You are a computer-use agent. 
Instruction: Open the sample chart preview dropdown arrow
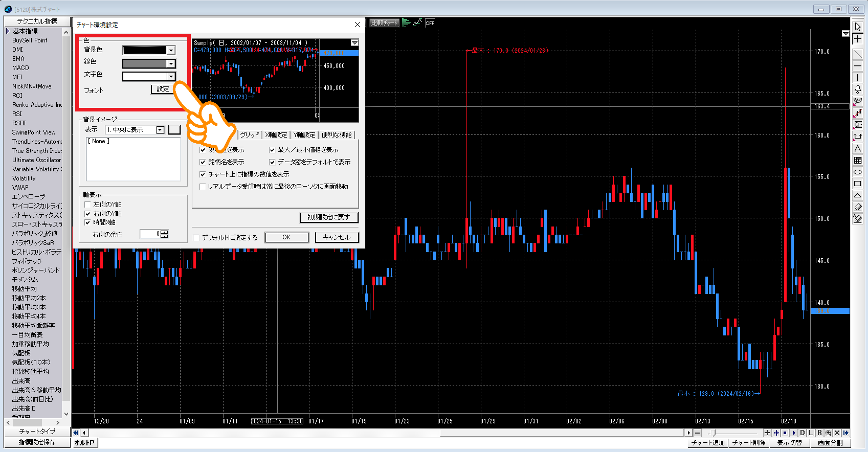pos(354,43)
